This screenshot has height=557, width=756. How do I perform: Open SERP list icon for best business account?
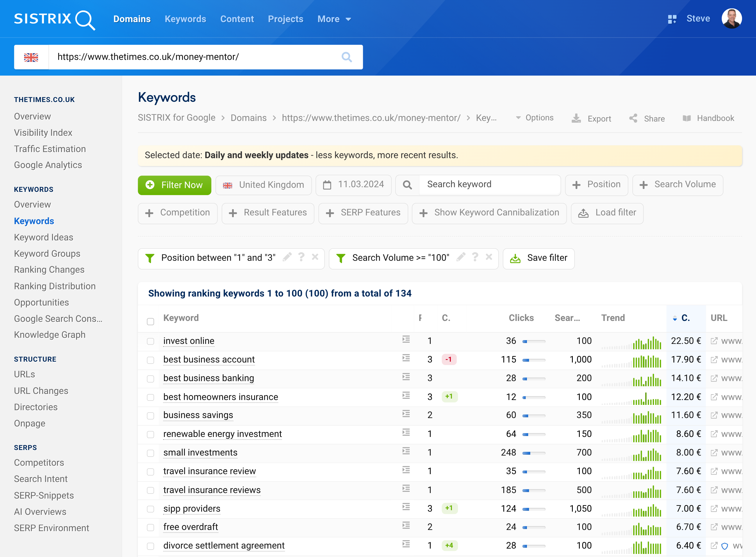[406, 358]
